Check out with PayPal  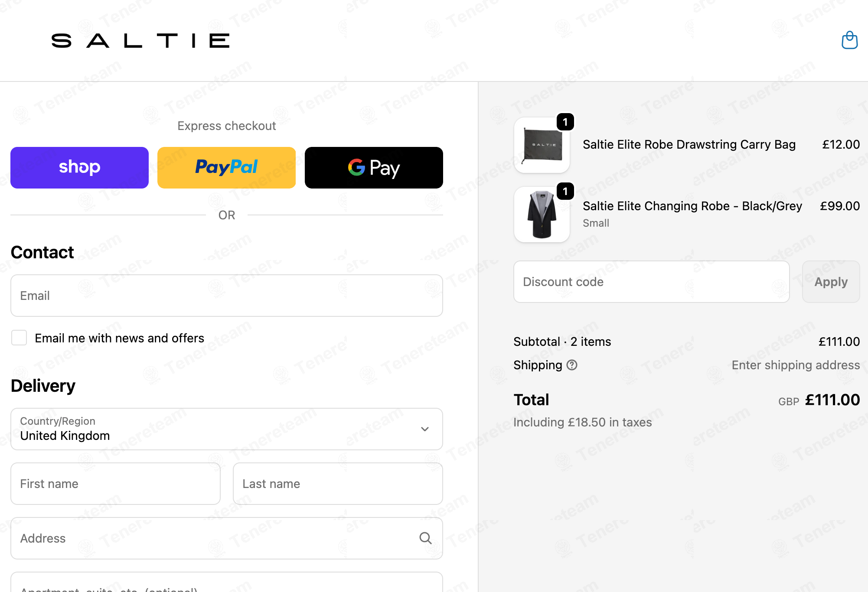(x=226, y=168)
